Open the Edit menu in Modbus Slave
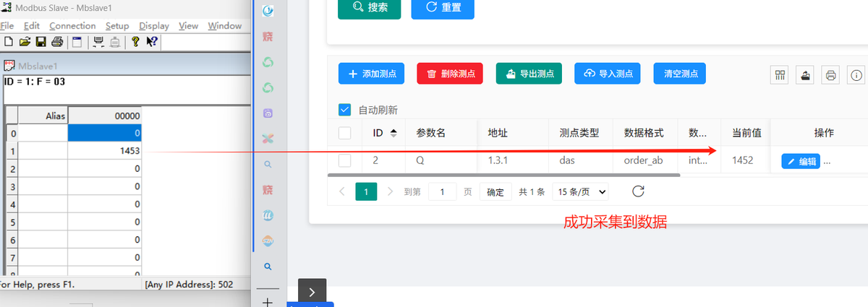Viewport: 868px width, 307px height. tap(31, 26)
